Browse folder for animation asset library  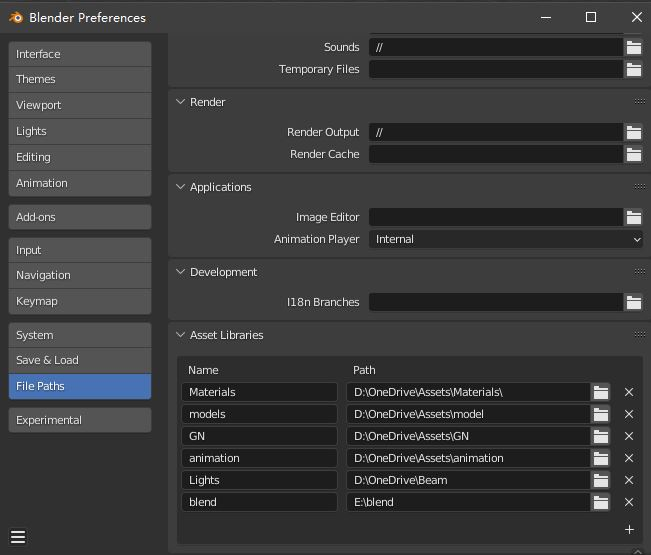tap(600, 458)
